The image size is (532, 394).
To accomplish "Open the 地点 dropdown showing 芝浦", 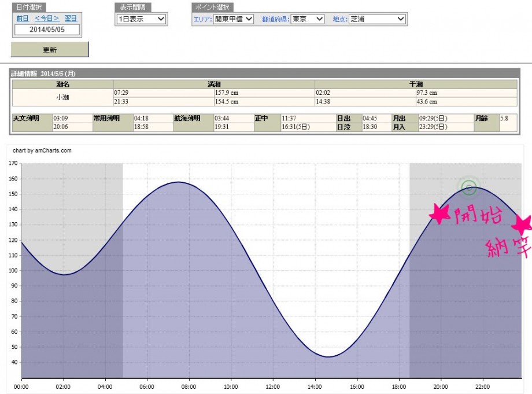I will pyautogui.click(x=377, y=19).
